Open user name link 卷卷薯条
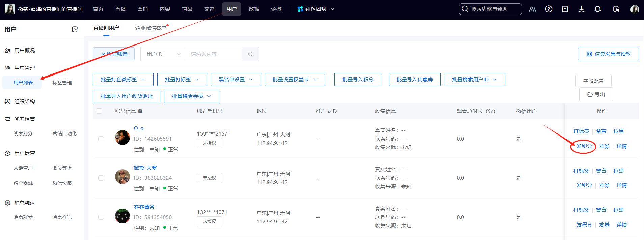 click(x=144, y=207)
